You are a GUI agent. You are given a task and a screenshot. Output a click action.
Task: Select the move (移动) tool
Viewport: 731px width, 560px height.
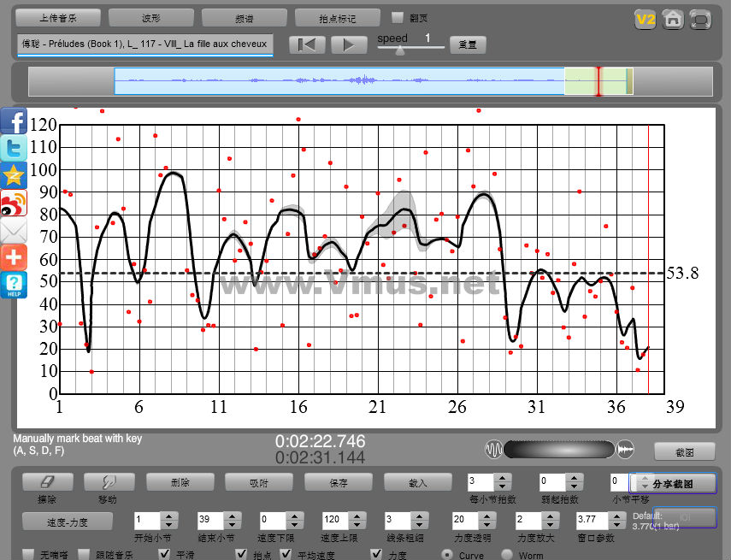(109, 482)
